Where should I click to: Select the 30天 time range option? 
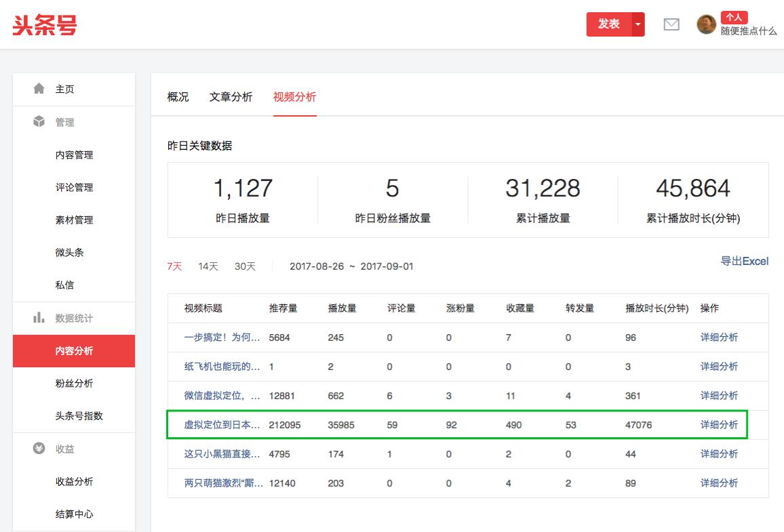[245, 267]
